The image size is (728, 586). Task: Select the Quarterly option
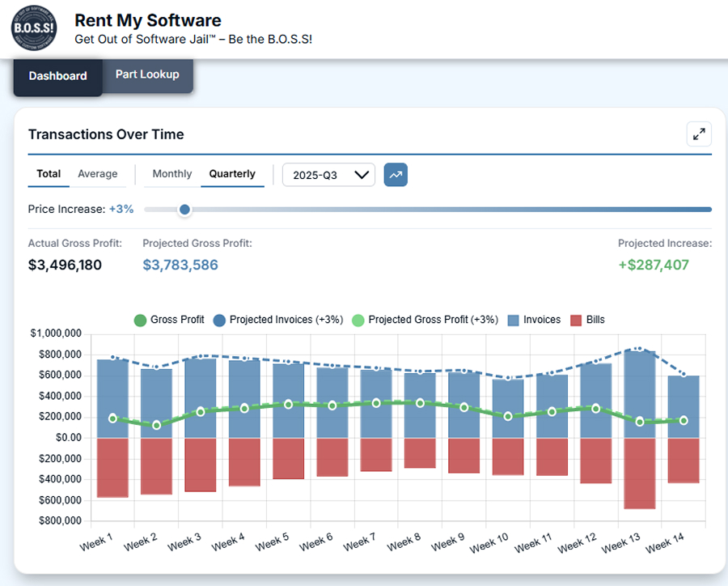232,173
